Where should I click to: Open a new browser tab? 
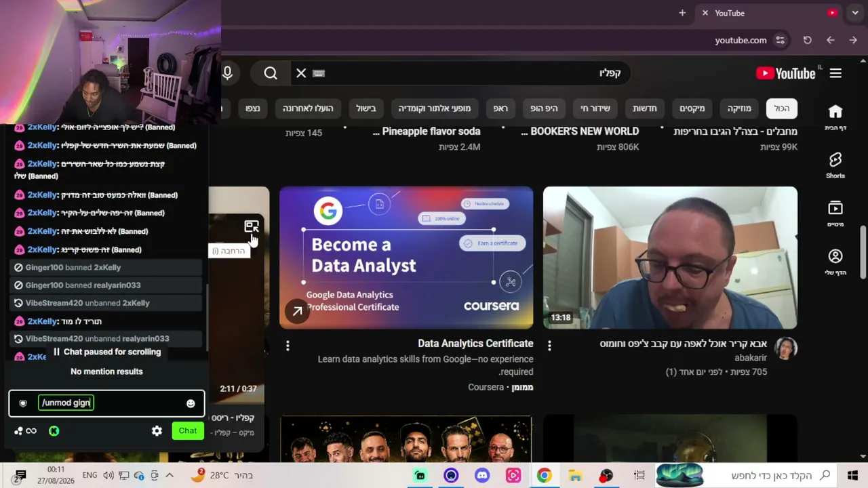682,13
